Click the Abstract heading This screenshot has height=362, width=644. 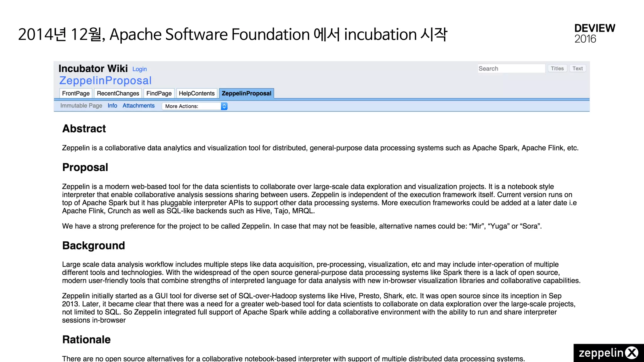click(84, 129)
